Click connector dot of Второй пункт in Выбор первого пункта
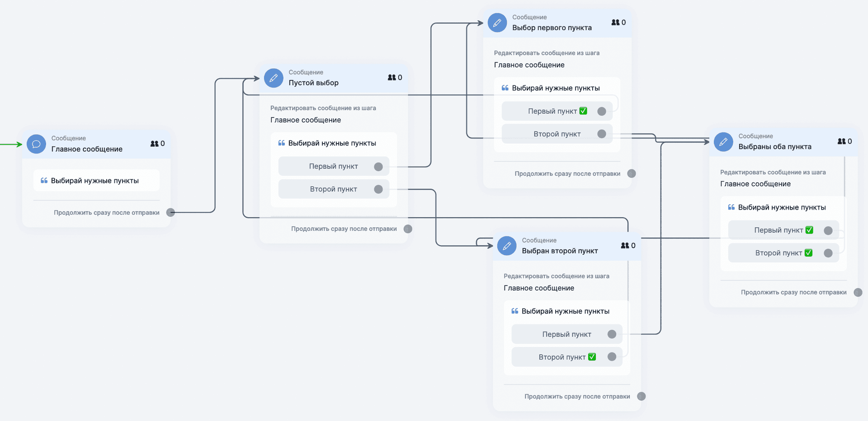This screenshot has height=421, width=868. coord(602,134)
